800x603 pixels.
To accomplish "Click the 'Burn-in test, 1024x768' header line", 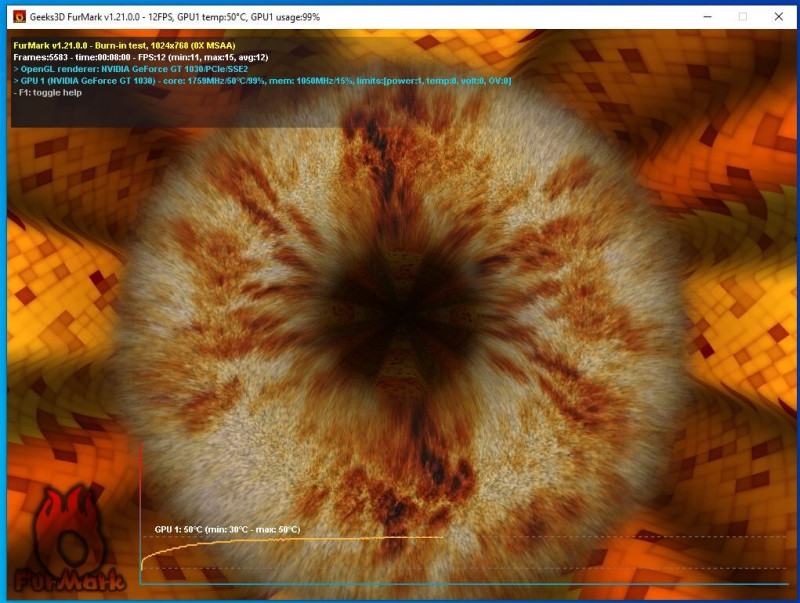I will point(124,45).
